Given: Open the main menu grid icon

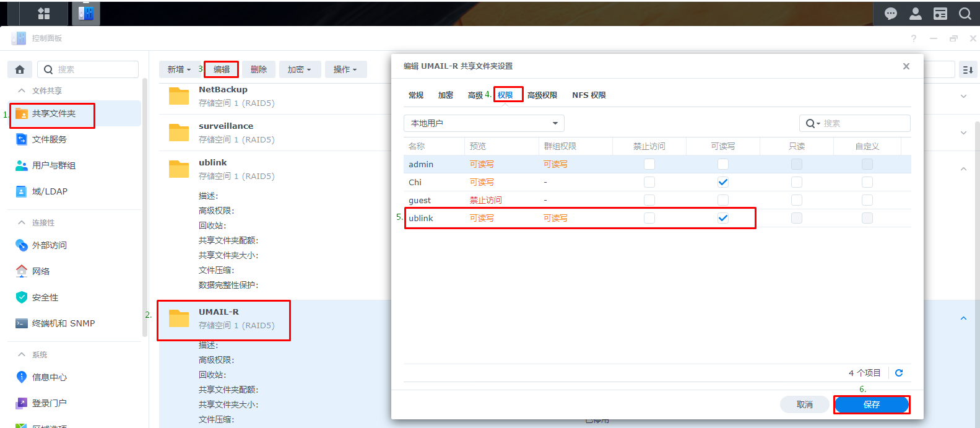Looking at the screenshot, I should 43,13.
